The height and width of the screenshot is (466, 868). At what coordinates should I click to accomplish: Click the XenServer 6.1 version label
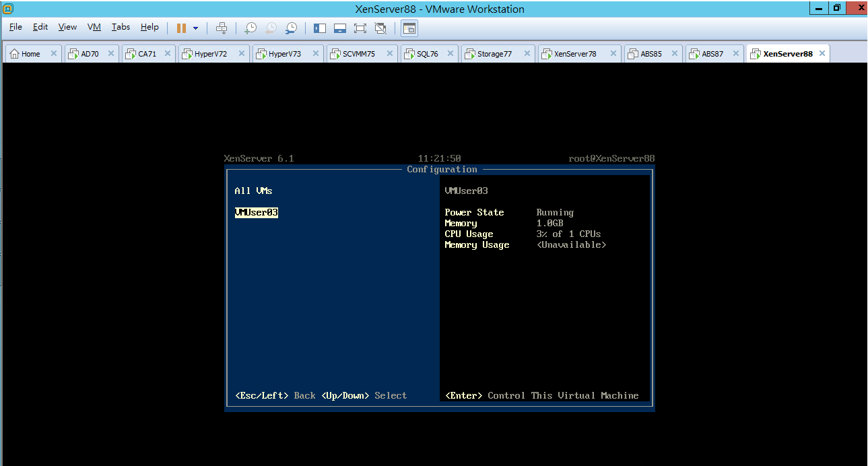pyautogui.click(x=259, y=159)
